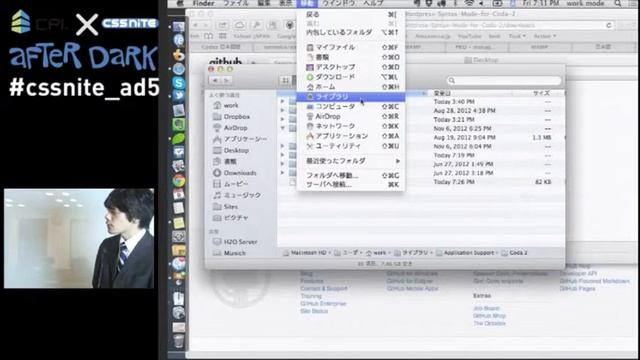Click Application Support in Finder path bar
Image resolution: width=640 pixels, height=360 pixels.
coord(465,253)
